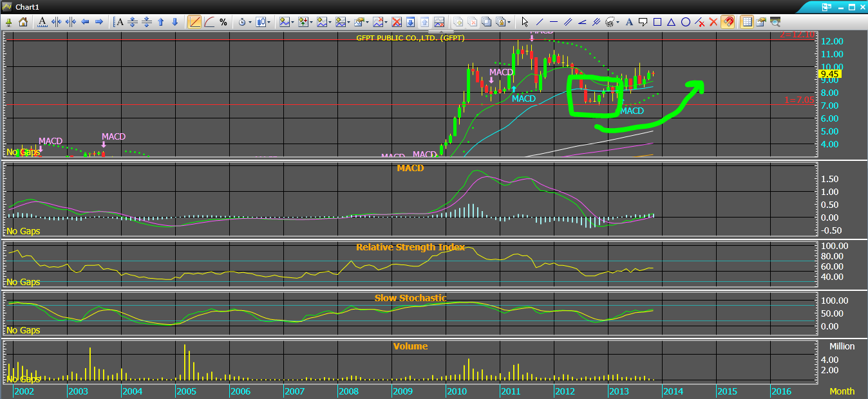Choose the rectangle shape tool

657,22
